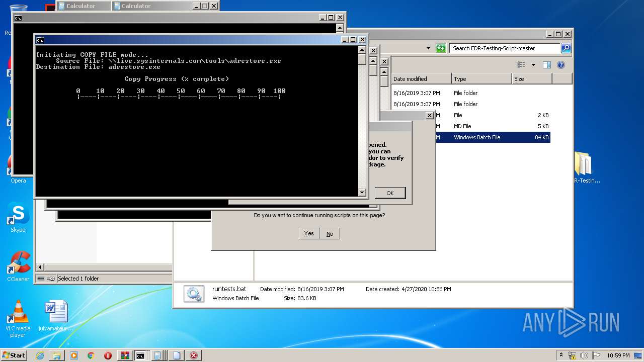Choose Yes to continue running scripts
The height and width of the screenshot is (362, 644).
tap(309, 233)
